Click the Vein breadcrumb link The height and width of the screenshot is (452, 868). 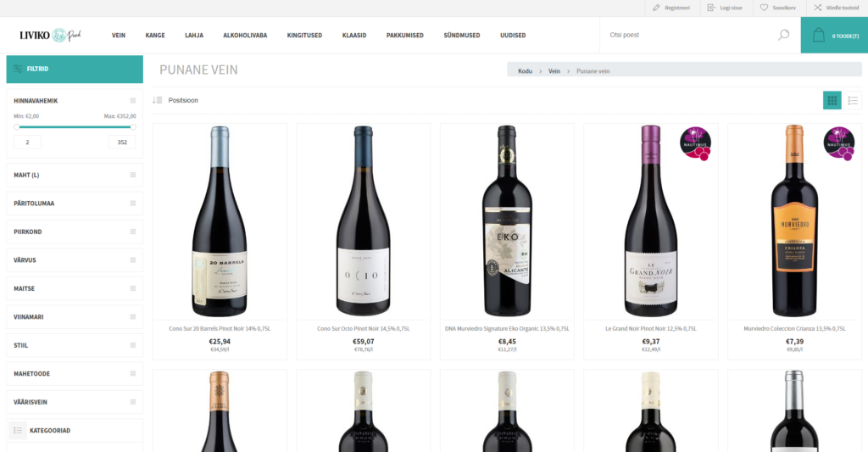[554, 71]
